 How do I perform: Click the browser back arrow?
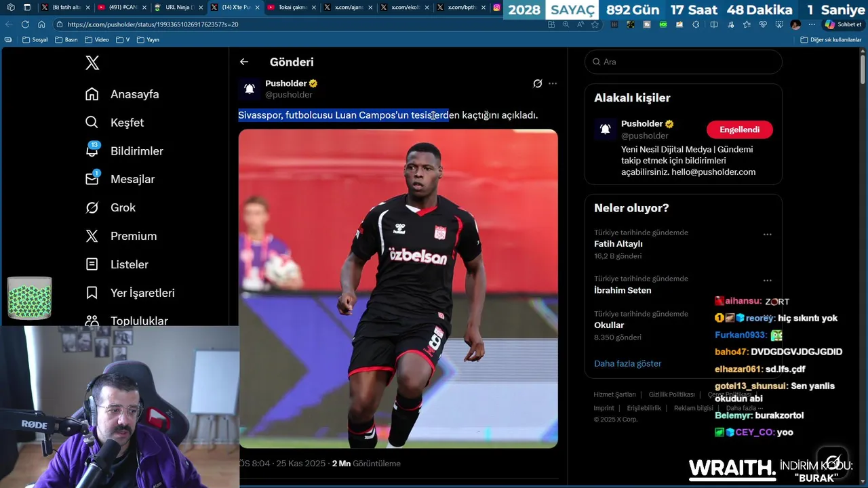pyautogui.click(x=9, y=24)
